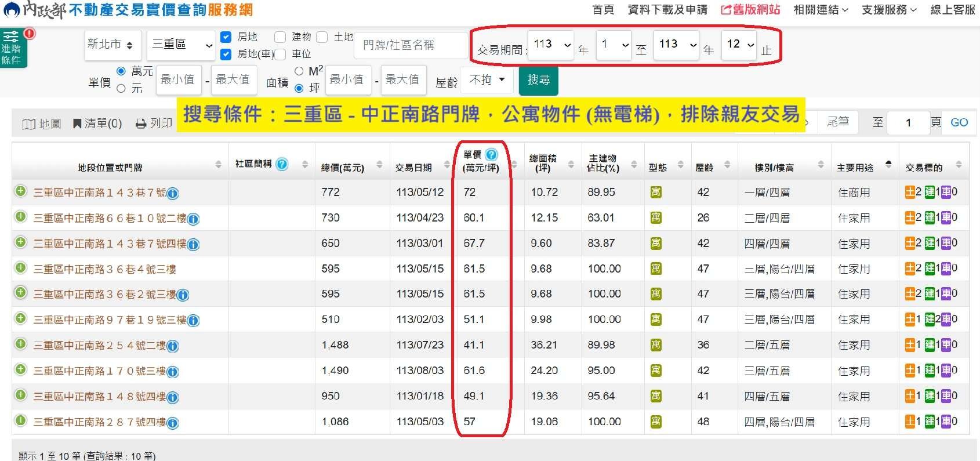Click the sort arrows on the 屋齡 column
This screenshot has height=461, width=980.
click(x=727, y=165)
